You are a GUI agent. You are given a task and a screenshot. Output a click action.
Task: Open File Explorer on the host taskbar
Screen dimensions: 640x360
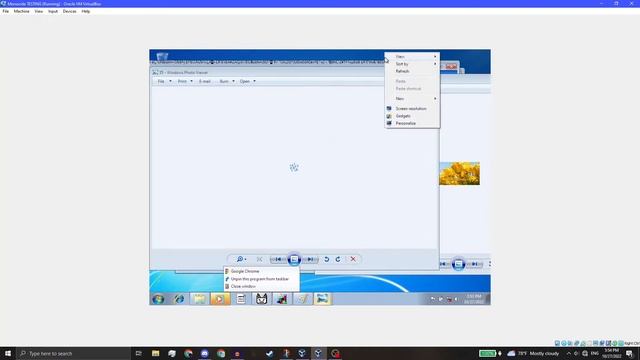tap(156, 353)
